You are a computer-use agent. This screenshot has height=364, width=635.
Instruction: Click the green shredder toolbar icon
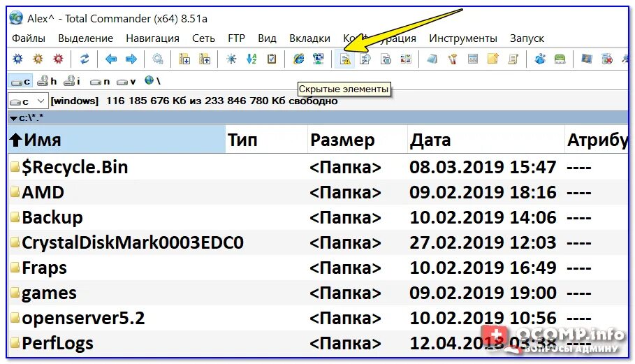(560, 59)
